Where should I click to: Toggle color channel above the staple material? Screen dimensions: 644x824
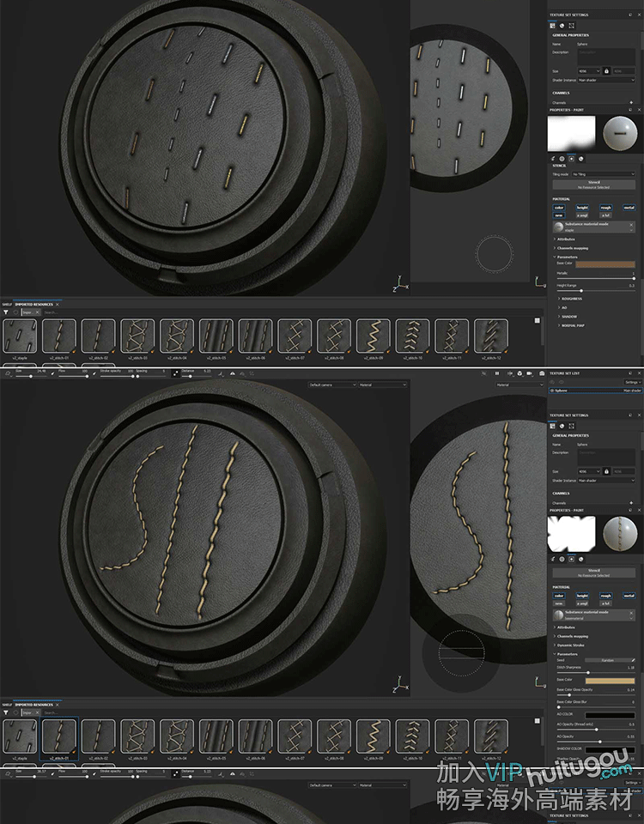point(559,208)
